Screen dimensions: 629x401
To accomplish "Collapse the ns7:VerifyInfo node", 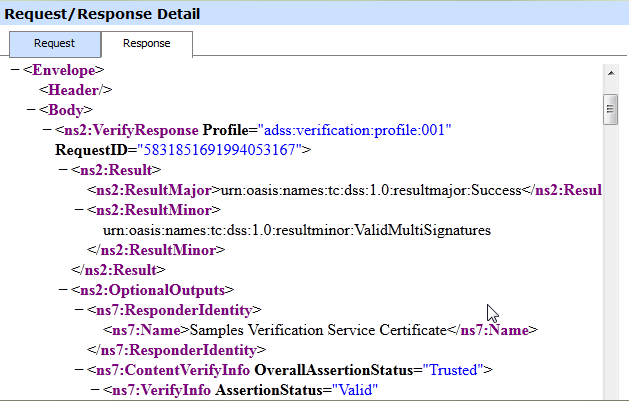I will click(95, 390).
